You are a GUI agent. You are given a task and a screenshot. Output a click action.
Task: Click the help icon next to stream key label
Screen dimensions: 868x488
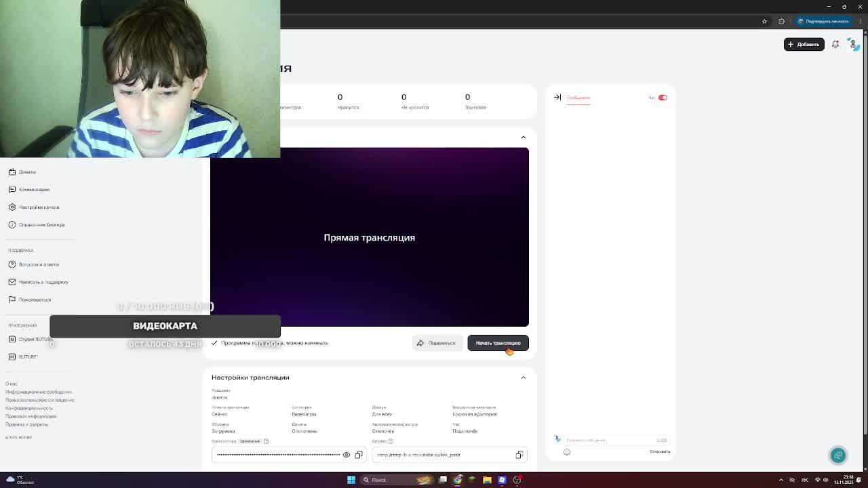pos(266,441)
